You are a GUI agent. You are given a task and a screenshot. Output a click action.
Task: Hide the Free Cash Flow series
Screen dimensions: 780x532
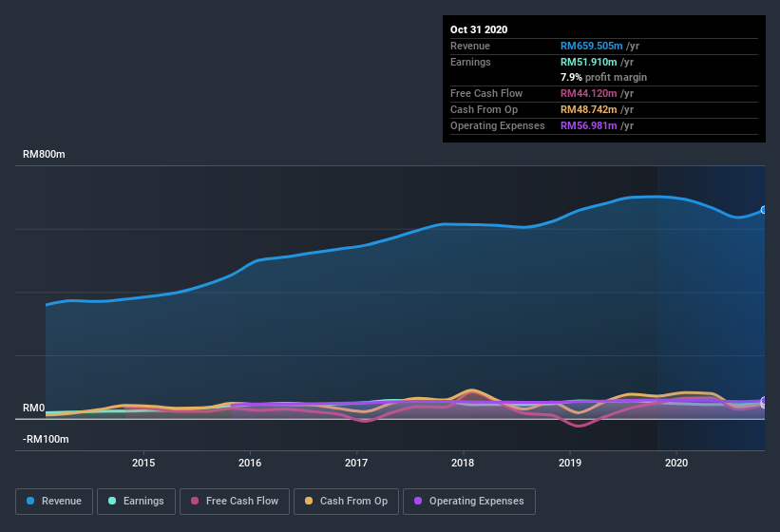[234, 501]
